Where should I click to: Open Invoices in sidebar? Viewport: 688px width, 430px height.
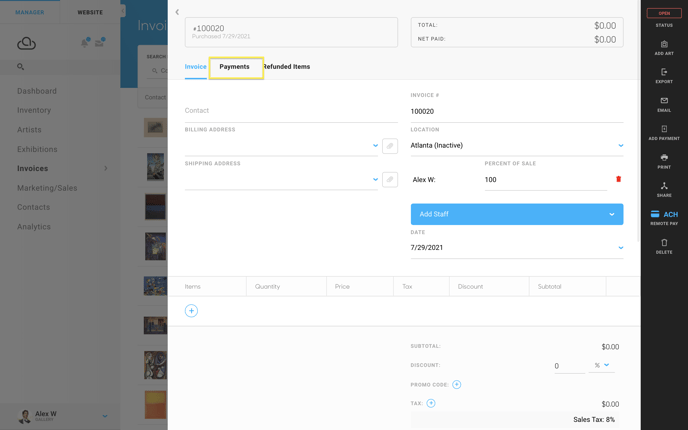[32, 168]
